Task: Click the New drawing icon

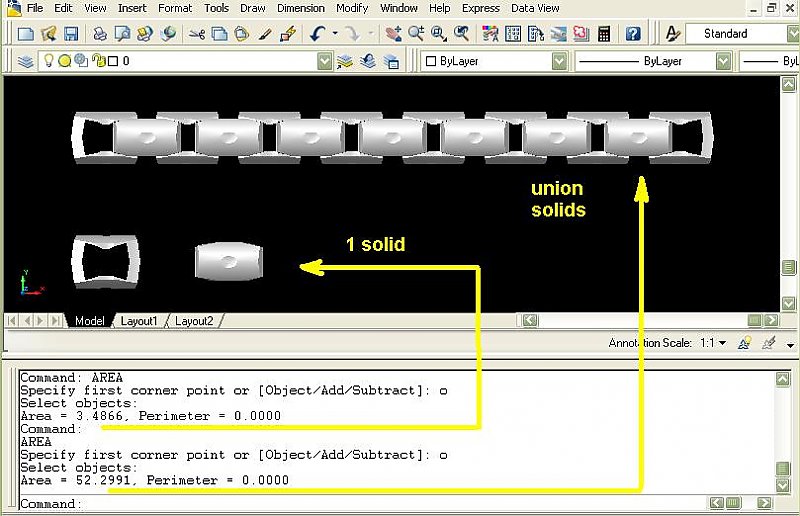Action: (26, 34)
